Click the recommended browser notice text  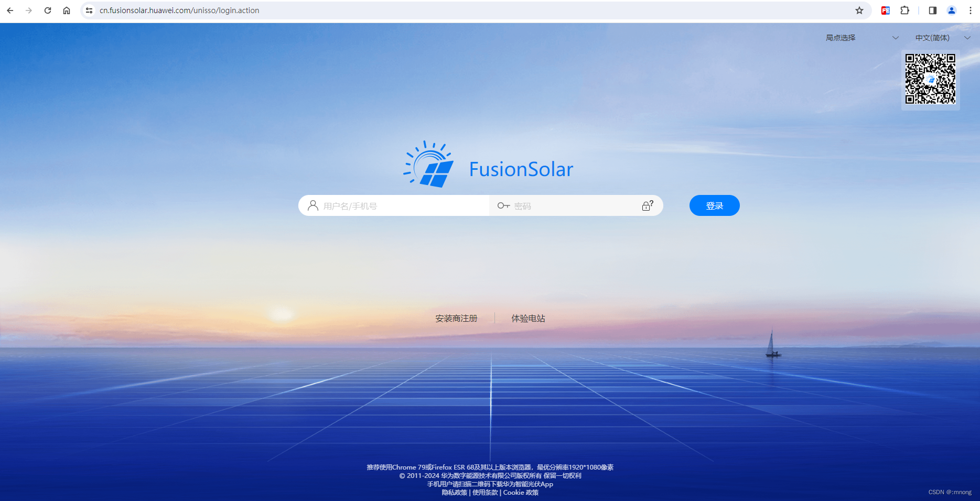coord(490,467)
